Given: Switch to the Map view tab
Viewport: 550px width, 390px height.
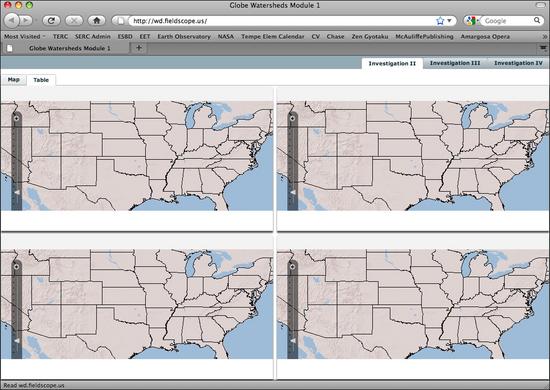Looking at the screenshot, I should click(x=14, y=80).
